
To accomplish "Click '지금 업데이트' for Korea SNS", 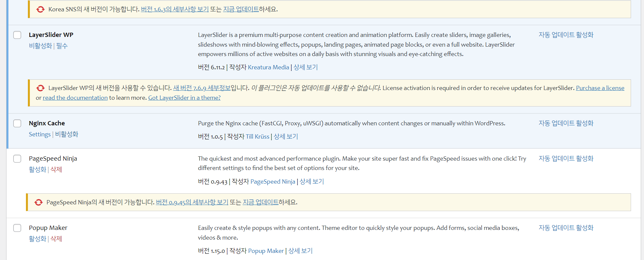I will tap(241, 9).
